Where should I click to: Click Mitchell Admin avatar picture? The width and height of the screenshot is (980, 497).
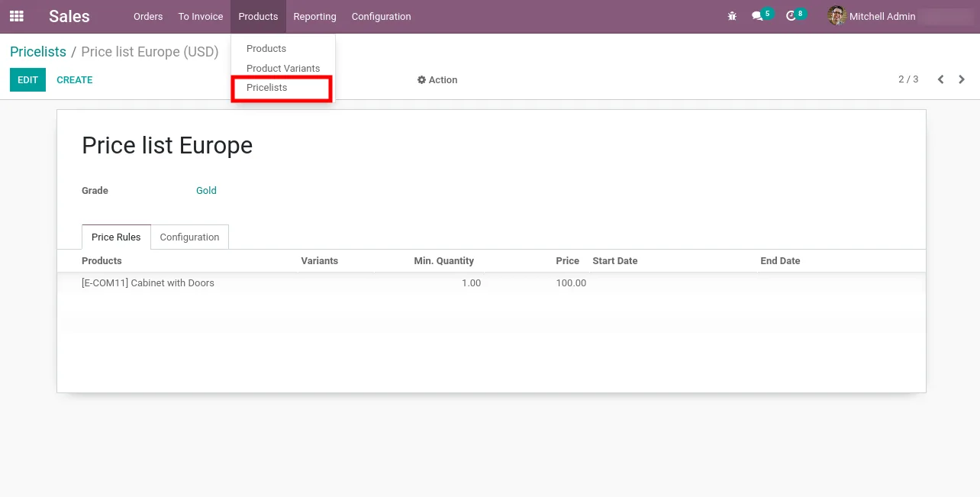pyautogui.click(x=837, y=16)
